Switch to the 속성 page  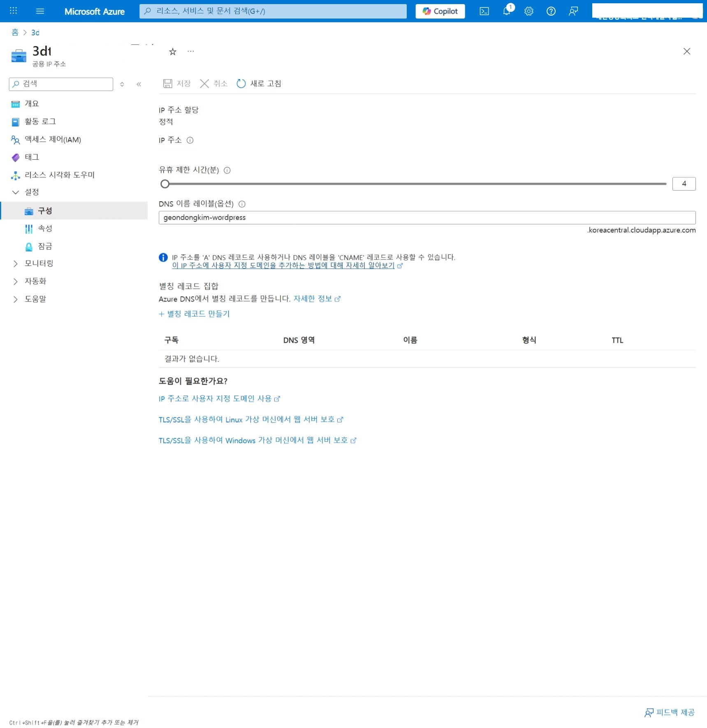pos(44,228)
